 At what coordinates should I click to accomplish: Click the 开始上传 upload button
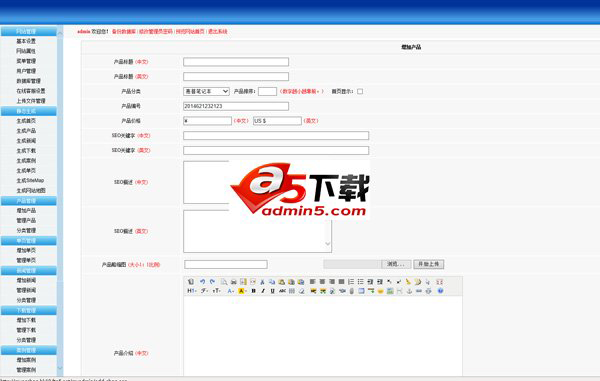pos(429,264)
